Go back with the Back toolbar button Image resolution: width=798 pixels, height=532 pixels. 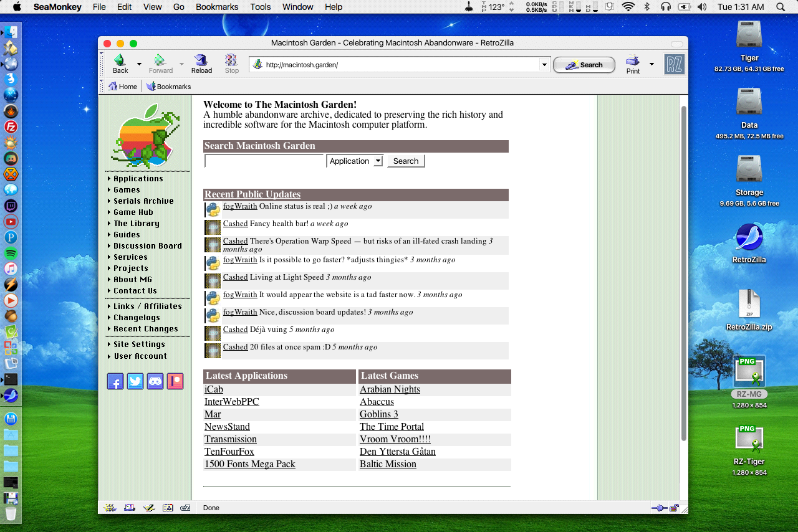click(x=120, y=64)
